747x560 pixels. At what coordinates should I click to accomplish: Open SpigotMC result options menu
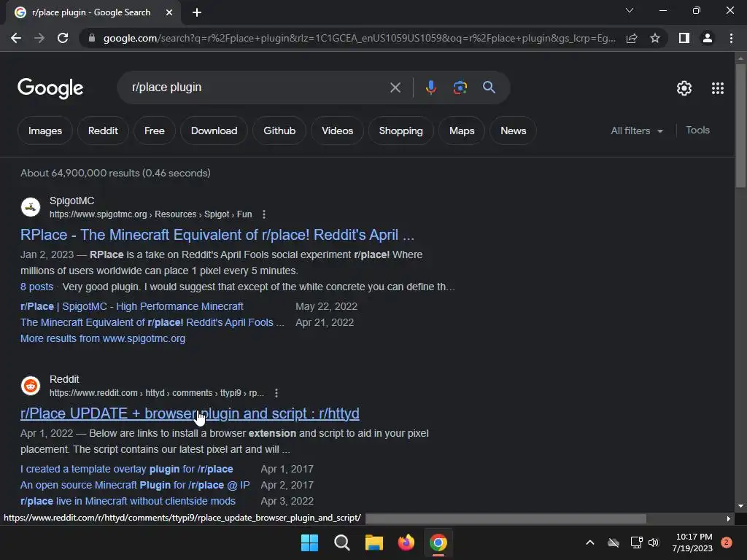264,215
